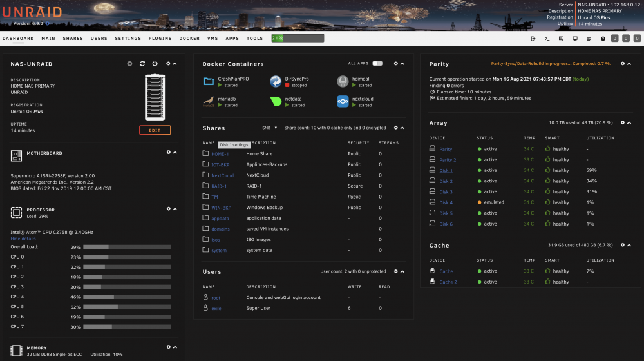The height and width of the screenshot is (361, 644).
Task: Open the help question mark icon
Action: [x=603, y=39]
